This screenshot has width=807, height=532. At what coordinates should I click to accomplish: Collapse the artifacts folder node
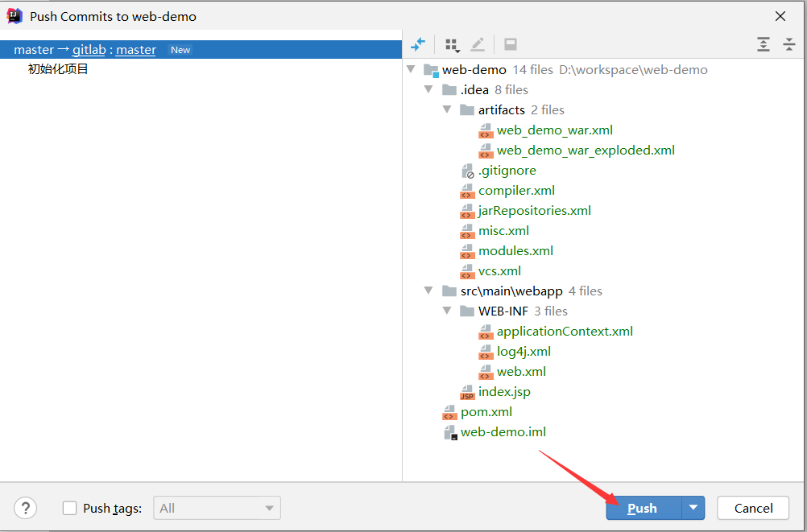pos(447,109)
